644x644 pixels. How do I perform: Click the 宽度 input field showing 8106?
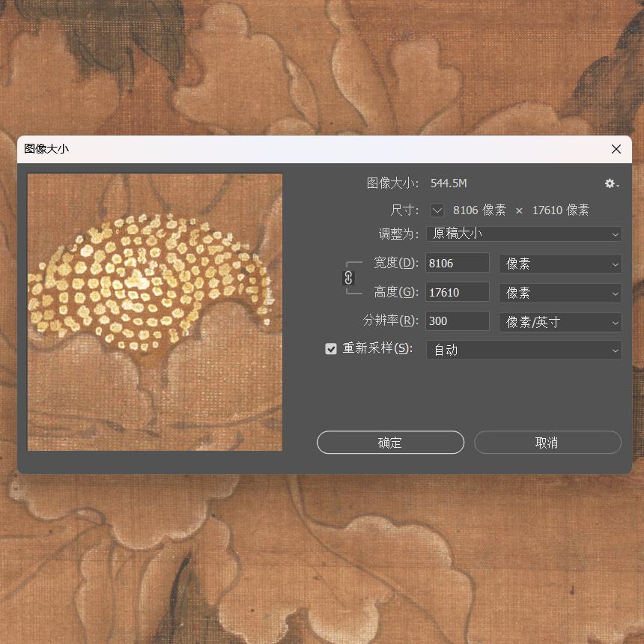click(458, 264)
